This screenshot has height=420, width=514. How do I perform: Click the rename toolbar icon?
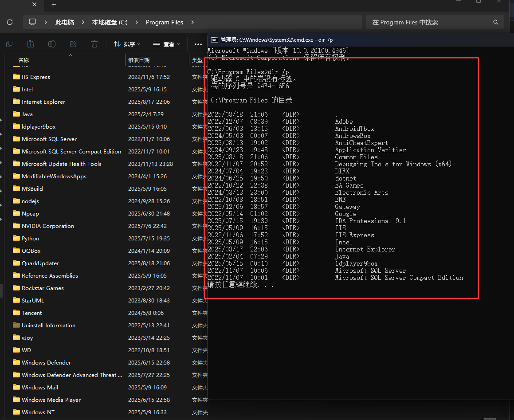point(52,44)
